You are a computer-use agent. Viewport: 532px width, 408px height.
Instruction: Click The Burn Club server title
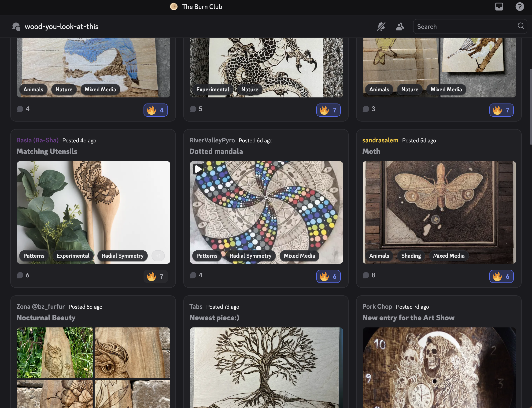202,7
